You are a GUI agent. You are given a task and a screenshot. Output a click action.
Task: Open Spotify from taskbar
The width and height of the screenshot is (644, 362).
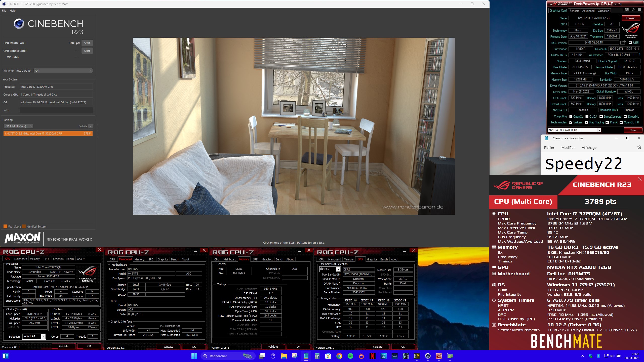pyautogui.click(x=350, y=356)
